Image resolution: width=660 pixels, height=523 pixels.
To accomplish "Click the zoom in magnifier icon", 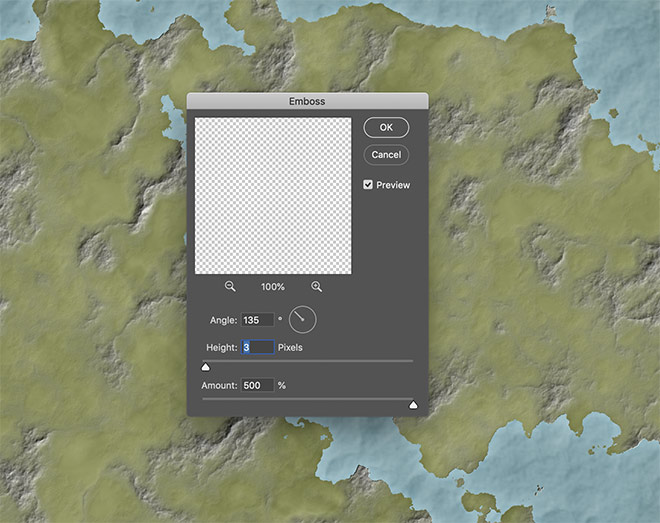I will tap(317, 286).
